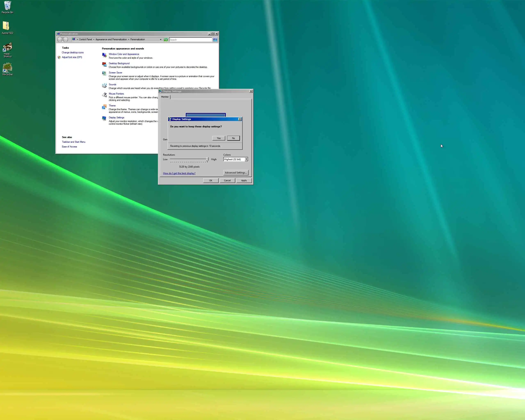
Task: Click No to revert display settings
Action: [x=233, y=138]
